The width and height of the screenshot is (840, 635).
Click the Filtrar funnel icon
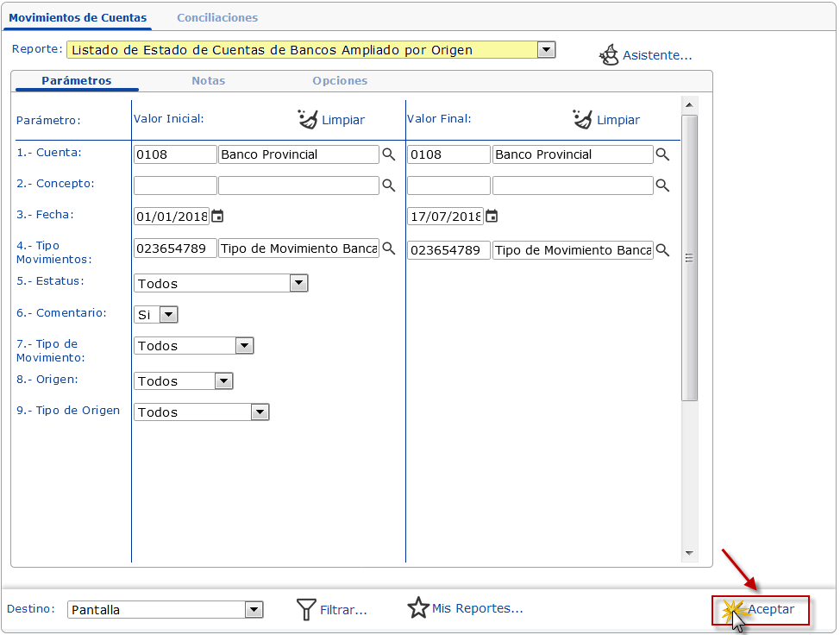pos(306,609)
